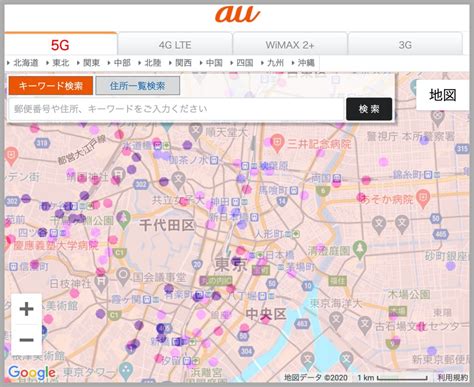This screenshot has height=387, width=474.
Task: Go to 北陸 region
Action: (x=153, y=63)
